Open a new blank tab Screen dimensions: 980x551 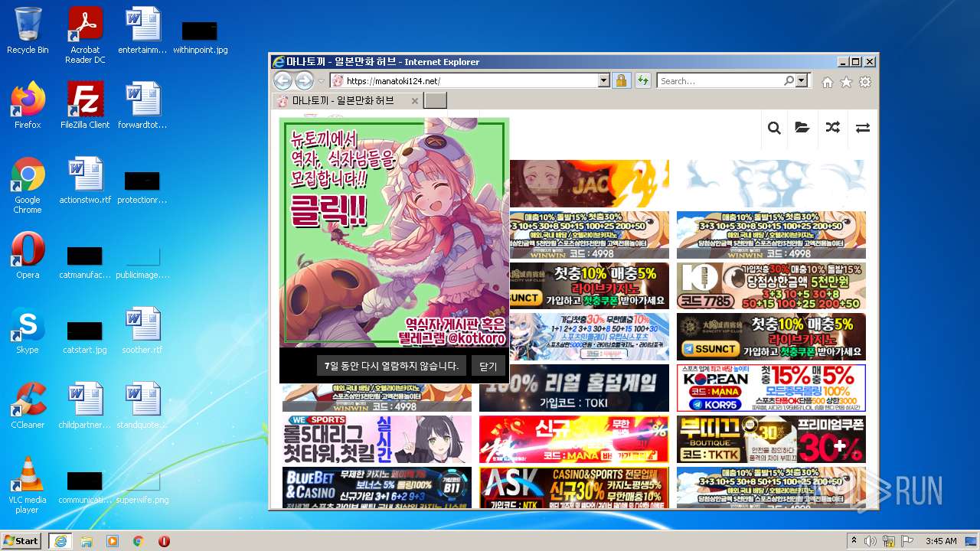pos(435,101)
